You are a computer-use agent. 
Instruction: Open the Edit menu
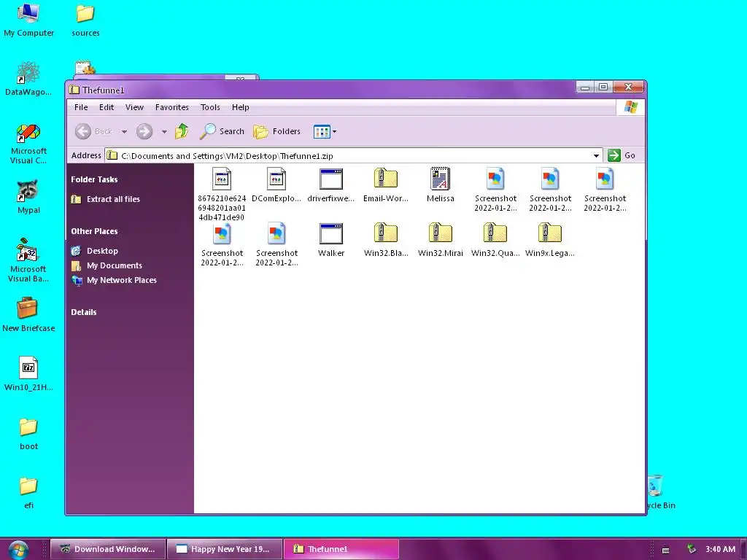[107, 107]
